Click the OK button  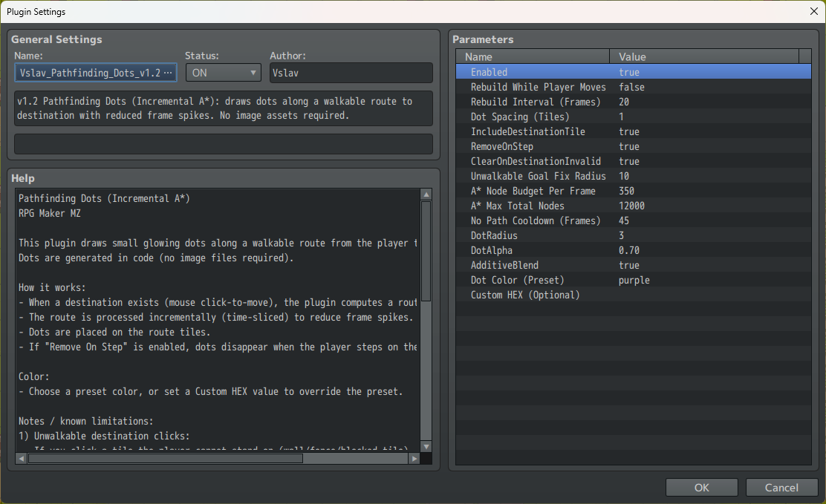coord(701,487)
